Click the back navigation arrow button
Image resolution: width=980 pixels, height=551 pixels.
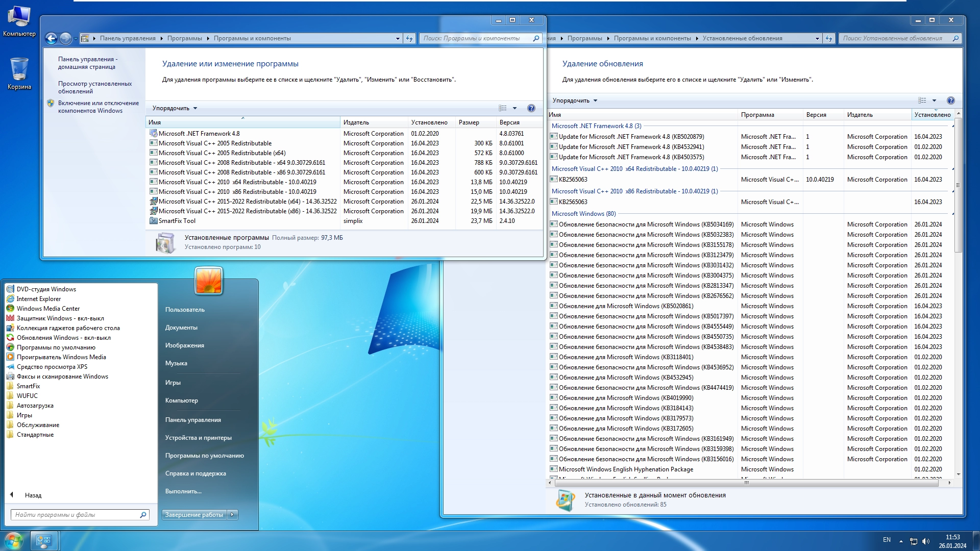pos(51,38)
